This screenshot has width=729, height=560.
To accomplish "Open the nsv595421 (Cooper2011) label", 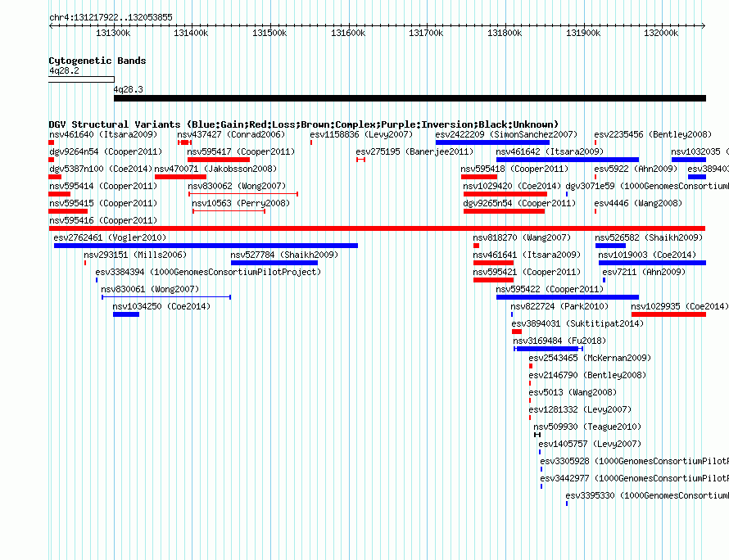I will pyautogui.click(x=527, y=272).
